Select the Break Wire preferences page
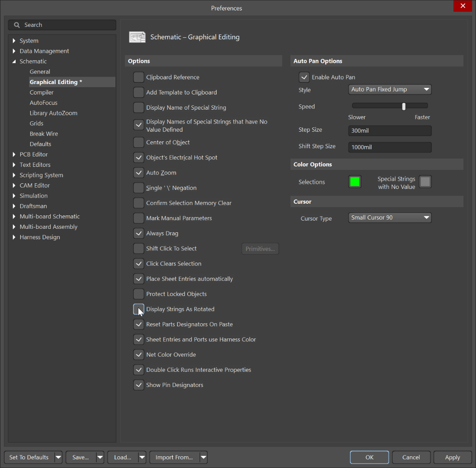 pyautogui.click(x=44, y=133)
